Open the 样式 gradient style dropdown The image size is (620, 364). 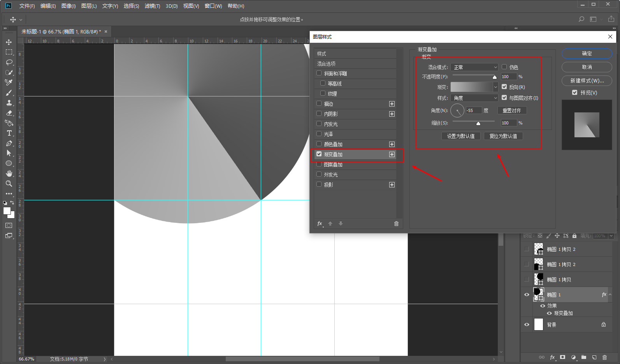click(474, 98)
